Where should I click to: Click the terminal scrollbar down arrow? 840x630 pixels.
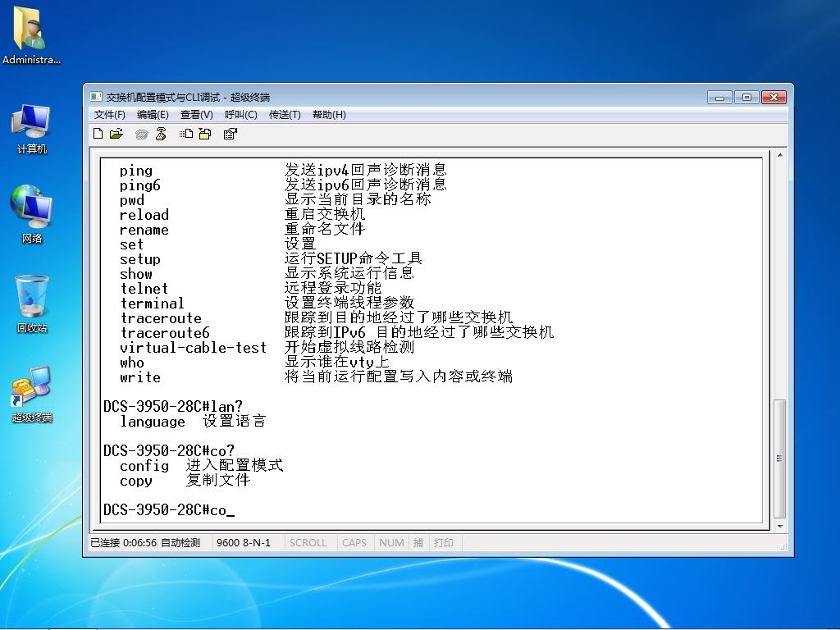click(780, 526)
